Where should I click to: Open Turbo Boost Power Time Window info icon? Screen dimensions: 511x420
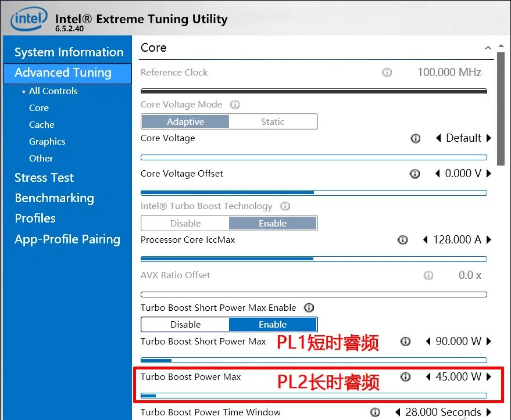[375, 412]
